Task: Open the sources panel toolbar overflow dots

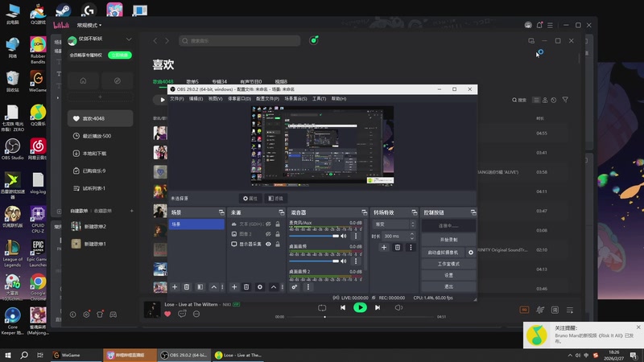Action: coord(283,287)
